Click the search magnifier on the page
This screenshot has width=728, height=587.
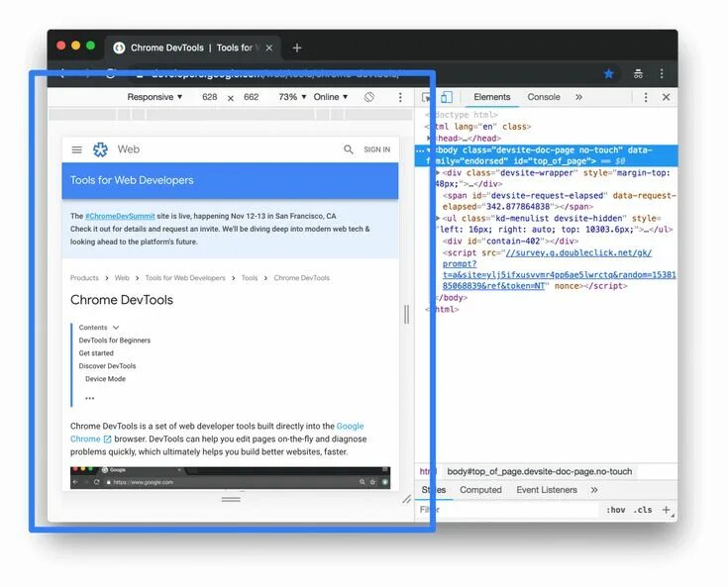(349, 149)
